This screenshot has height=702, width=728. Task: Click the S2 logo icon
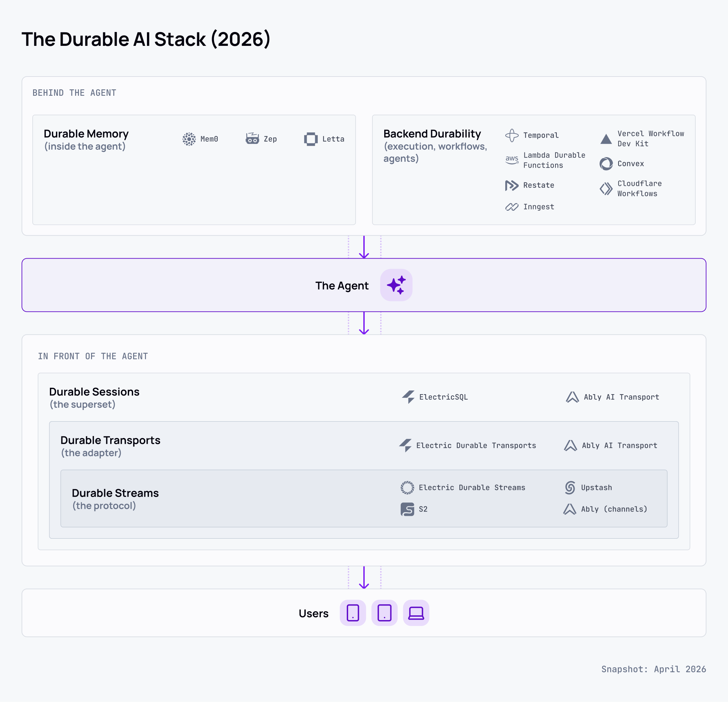[407, 509]
